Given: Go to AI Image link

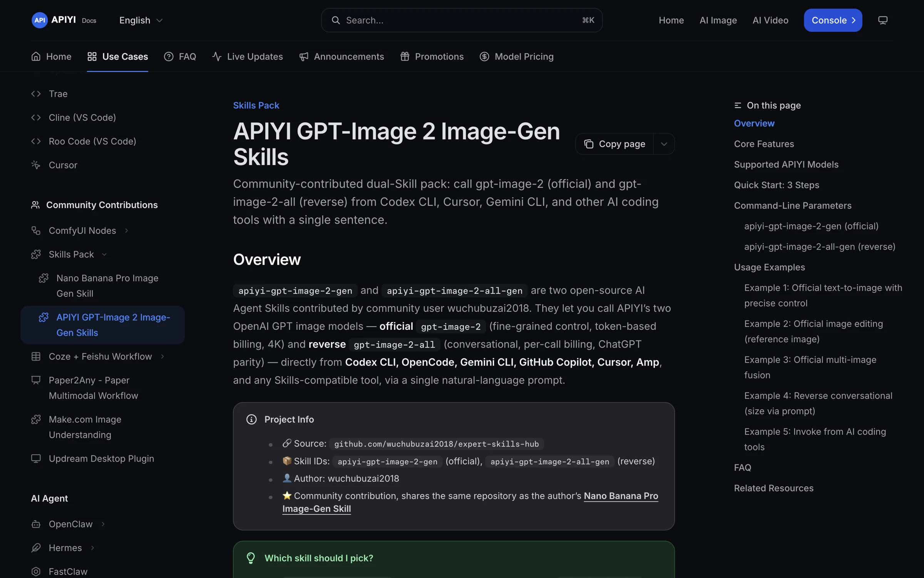Looking at the screenshot, I should coord(718,20).
